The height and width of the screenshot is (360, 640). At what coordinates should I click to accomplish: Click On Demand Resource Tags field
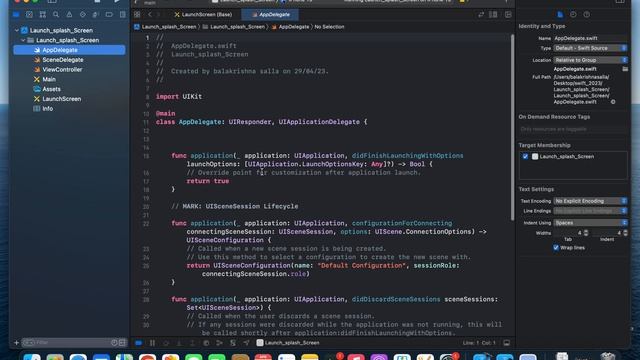[573, 129]
